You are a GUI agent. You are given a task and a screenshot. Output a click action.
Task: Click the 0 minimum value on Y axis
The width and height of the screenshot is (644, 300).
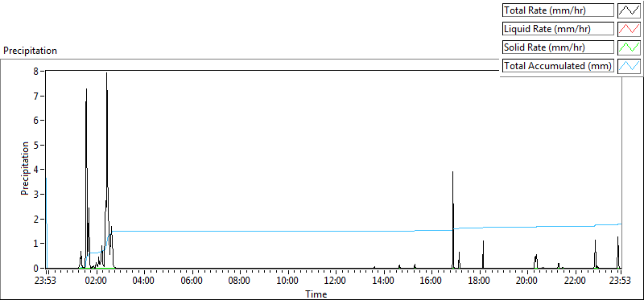(x=35, y=268)
